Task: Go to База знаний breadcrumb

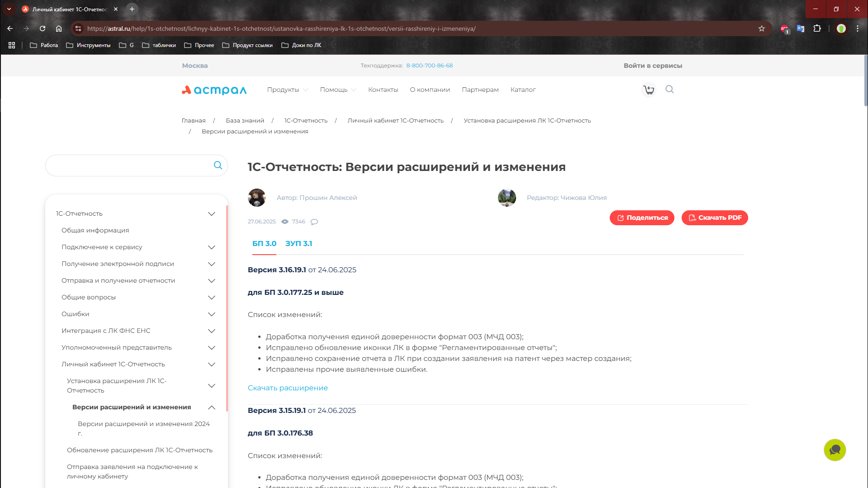Action: coord(245,120)
